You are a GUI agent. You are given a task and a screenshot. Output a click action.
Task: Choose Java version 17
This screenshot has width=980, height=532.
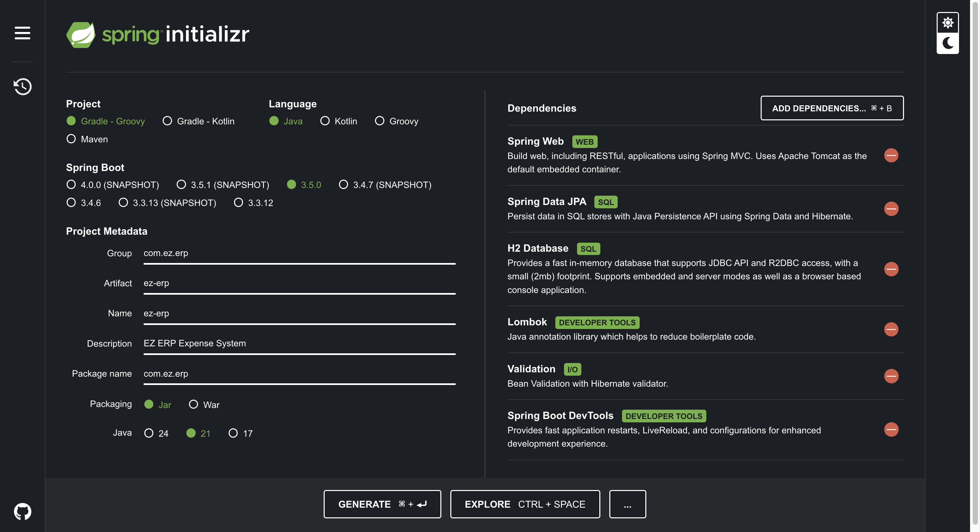(233, 433)
